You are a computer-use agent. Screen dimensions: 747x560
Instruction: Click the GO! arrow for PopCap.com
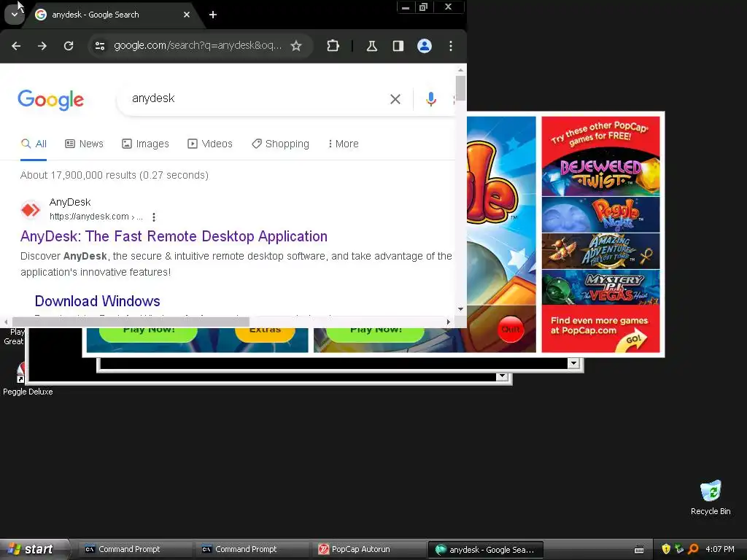coord(632,341)
